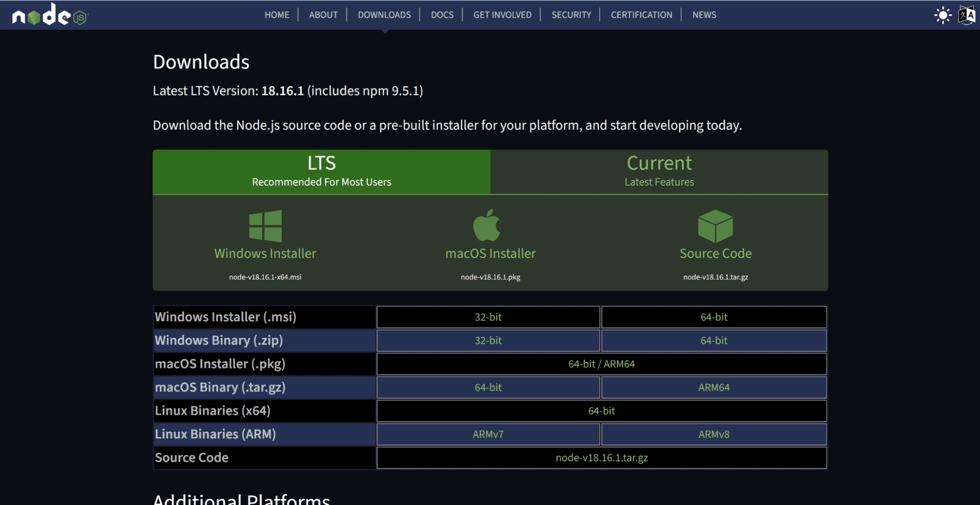Click the 'macOS Binary (.tar.gz)' row label

click(220, 387)
